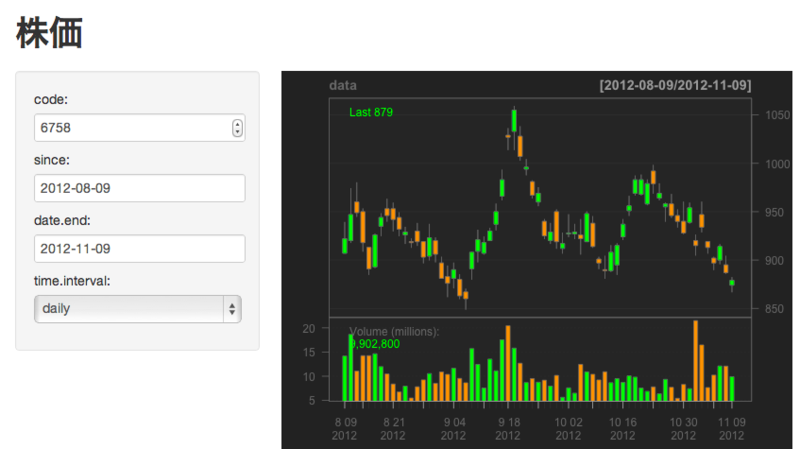Click the '1000' price axis label
800x449 pixels.
778,164
